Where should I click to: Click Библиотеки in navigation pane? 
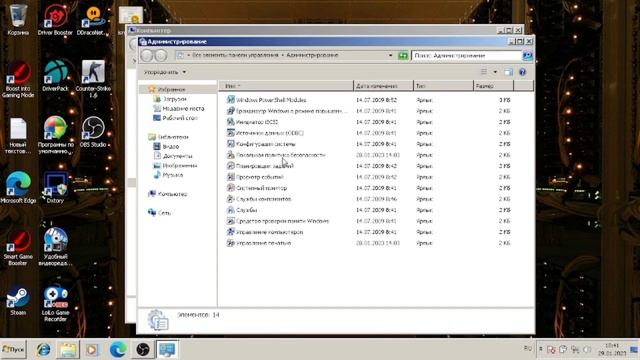[x=173, y=137]
